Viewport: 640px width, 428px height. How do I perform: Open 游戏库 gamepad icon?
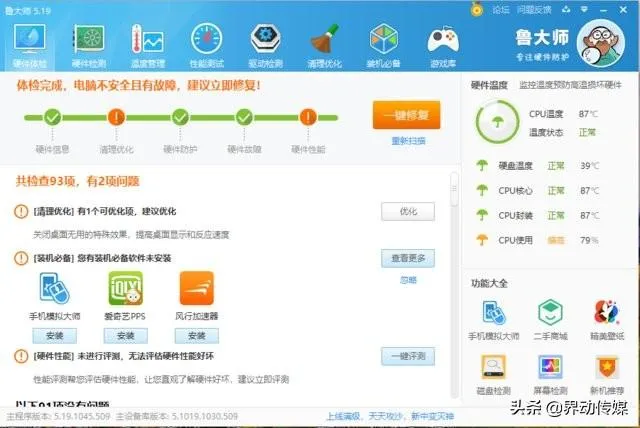[x=443, y=46]
